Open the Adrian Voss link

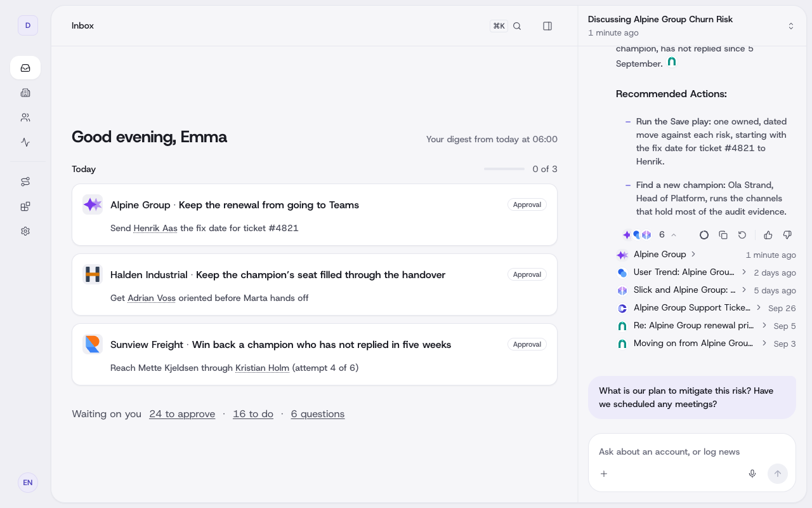click(152, 298)
